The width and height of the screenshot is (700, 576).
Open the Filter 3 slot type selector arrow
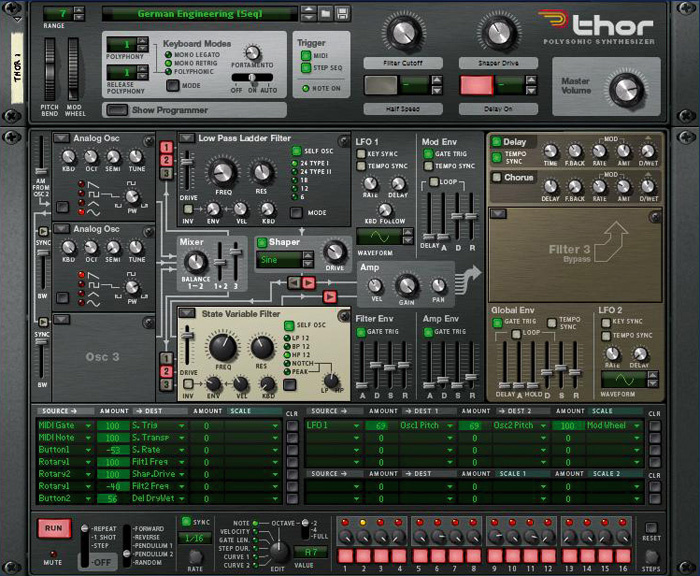pos(498,213)
